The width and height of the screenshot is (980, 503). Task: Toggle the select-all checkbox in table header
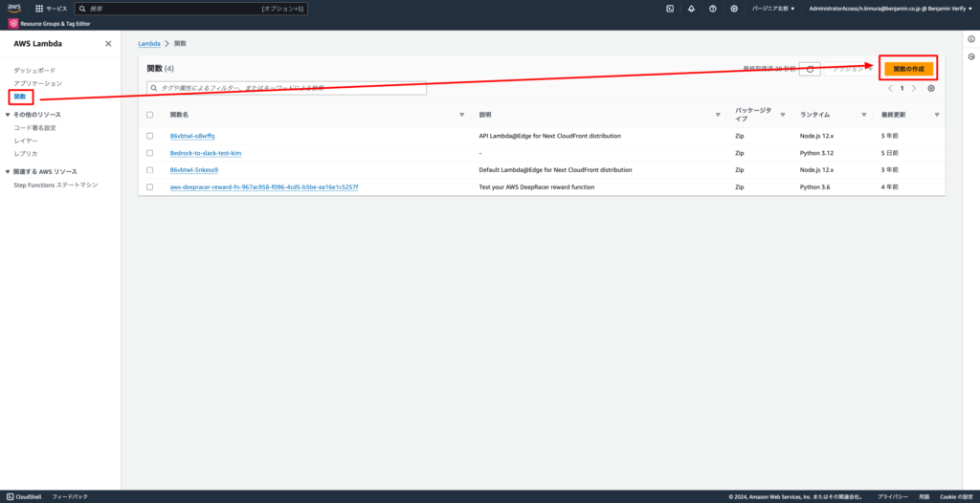[149, 115]
